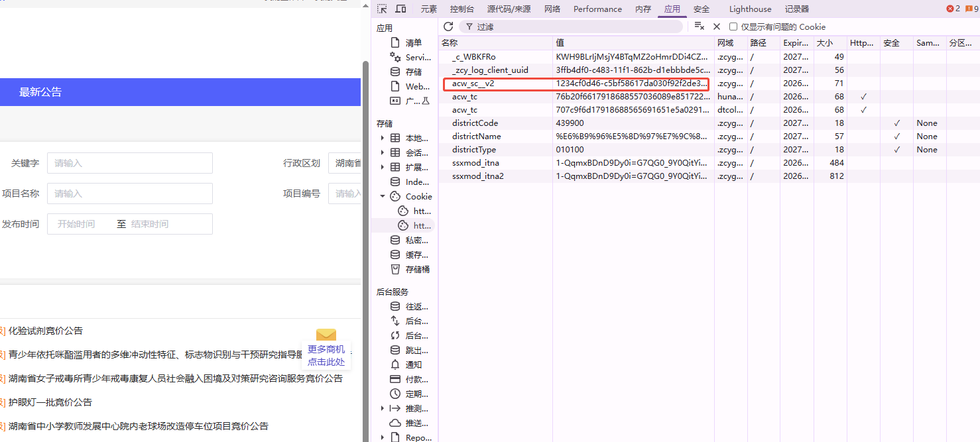Open the 付款... card item
Viewport: 980px width, 442px height.
coord(408,379)
